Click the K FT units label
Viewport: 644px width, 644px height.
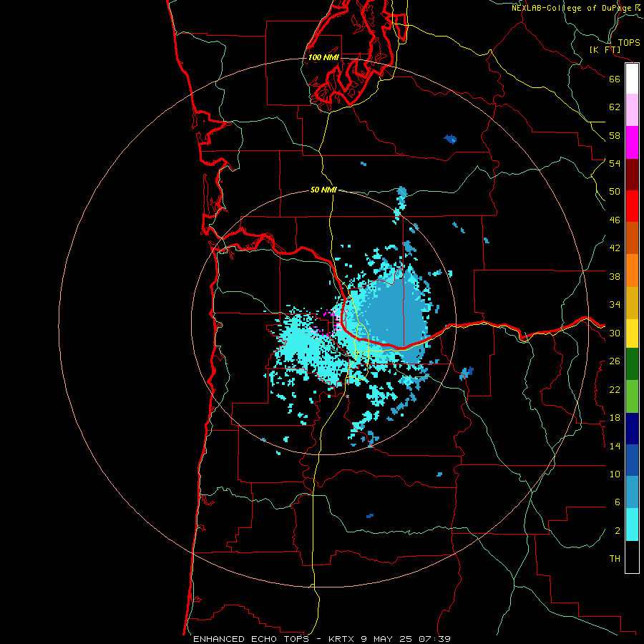click(x=605, y=49)
